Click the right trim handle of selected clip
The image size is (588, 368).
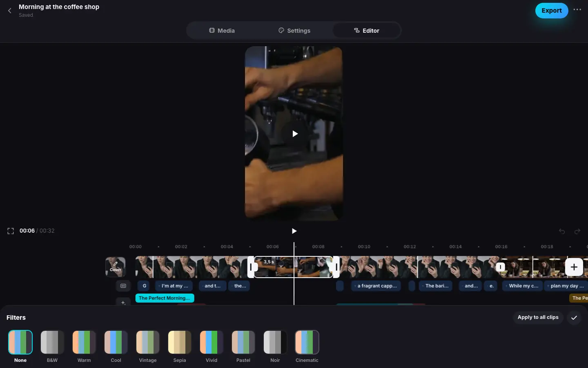click(336, 267)
